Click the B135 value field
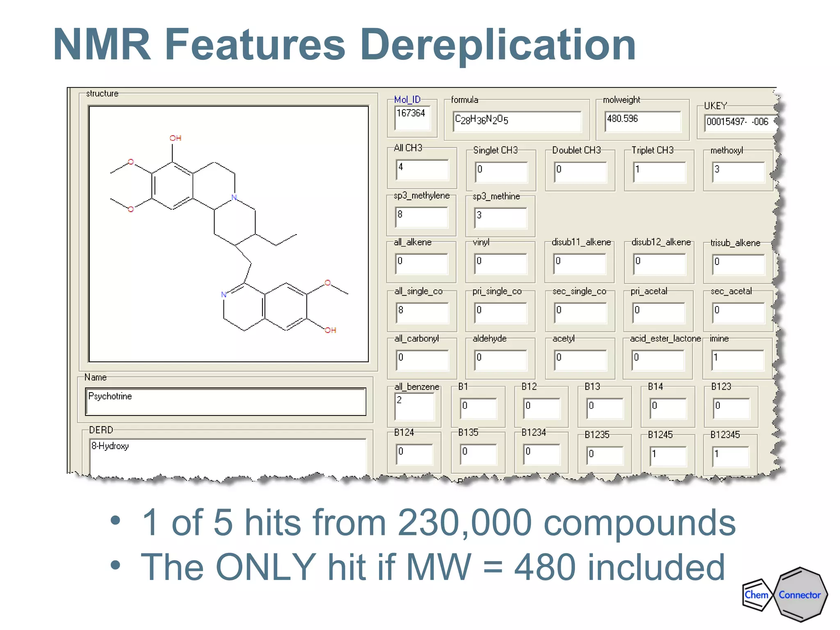Viewport: 840px width, 630px height. pyautogui.click(x=478, y=454)
